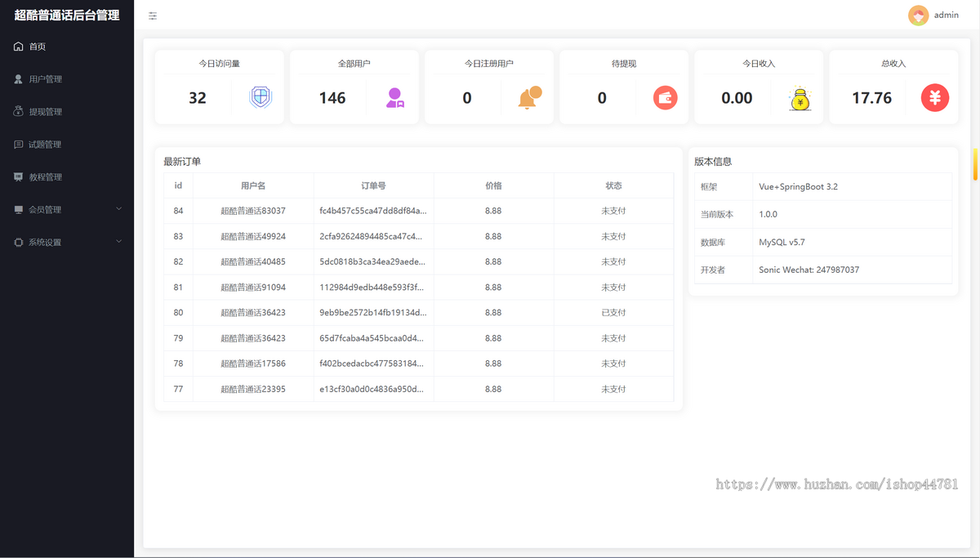This screenshot has width=980, height=558.
Task: Click the wallet icon on 待提现 card
Action: pos(665,98)
